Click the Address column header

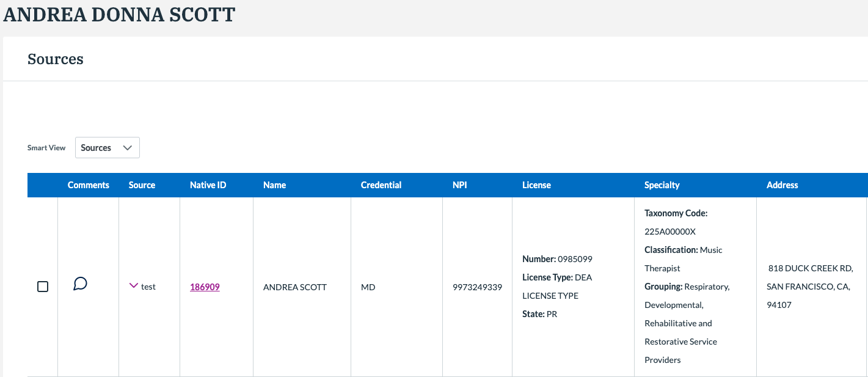coord(782,185)
